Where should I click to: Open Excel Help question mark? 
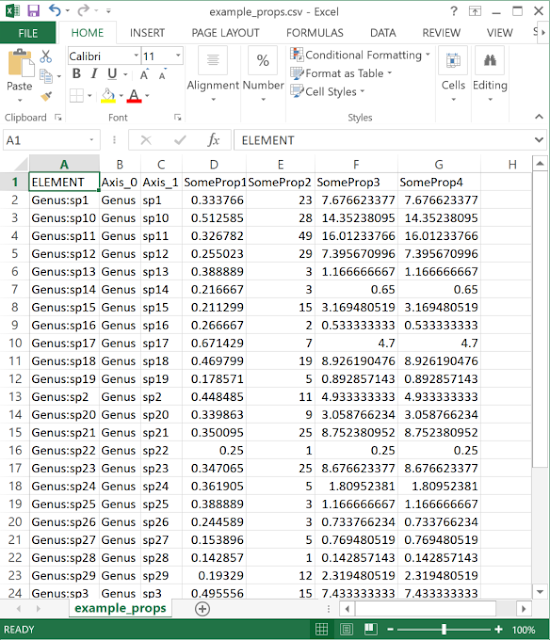pos(454,11)
